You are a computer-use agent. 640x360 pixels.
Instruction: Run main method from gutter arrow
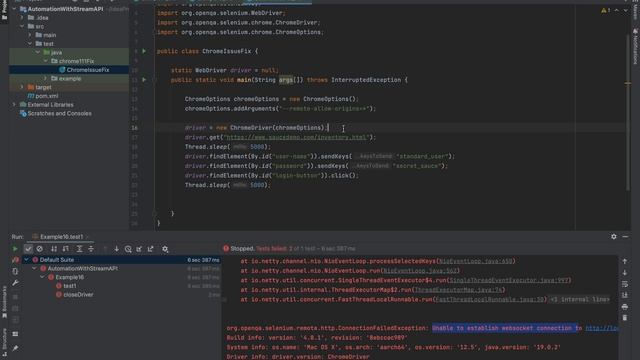(x=144, y=80)
